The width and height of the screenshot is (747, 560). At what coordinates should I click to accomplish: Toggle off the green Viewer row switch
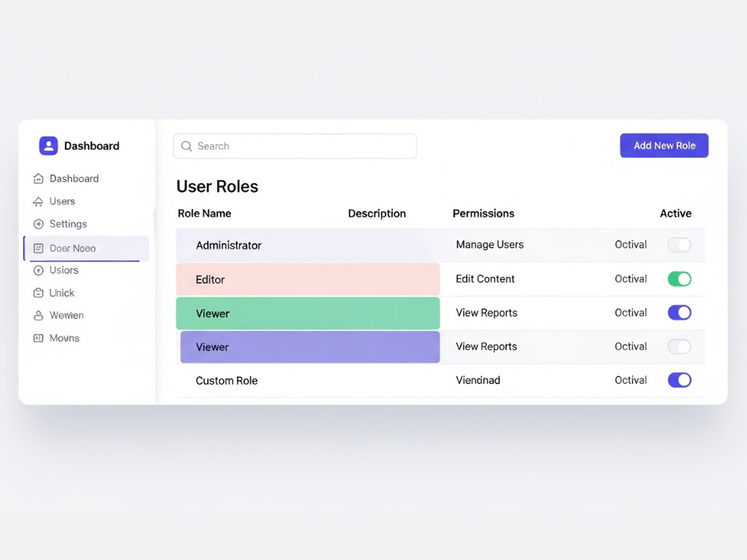point(679,313)
